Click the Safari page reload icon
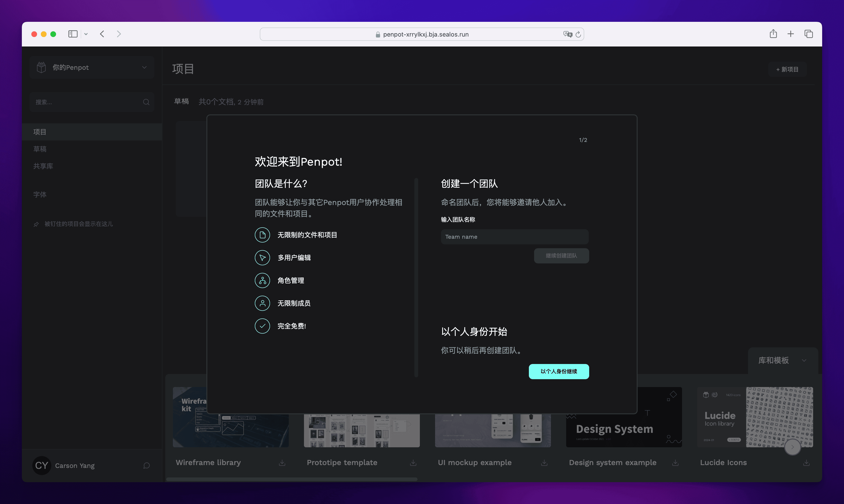 (578, 34)
